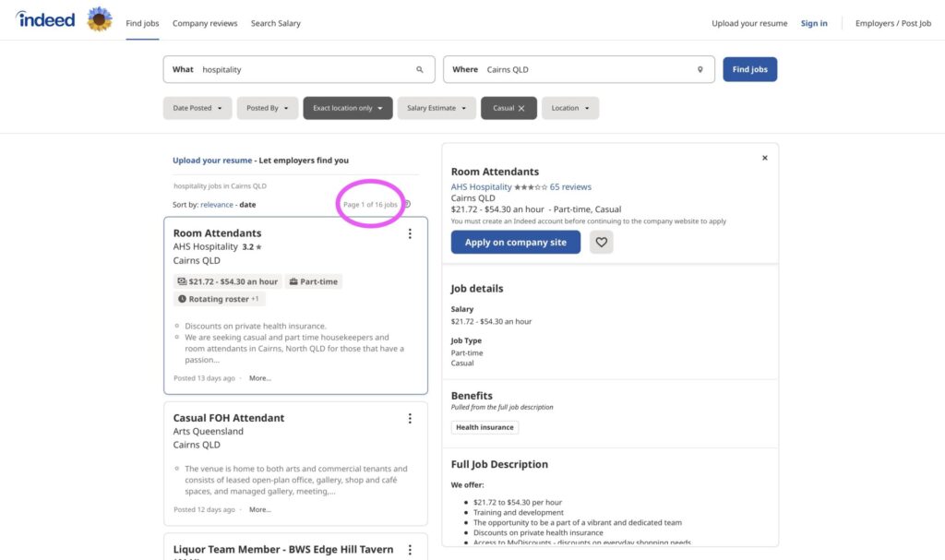Screen dimensions: 945x560
Task: Open three-dot menu on Casual FOH Attendant card
Action: pos(410,418)
